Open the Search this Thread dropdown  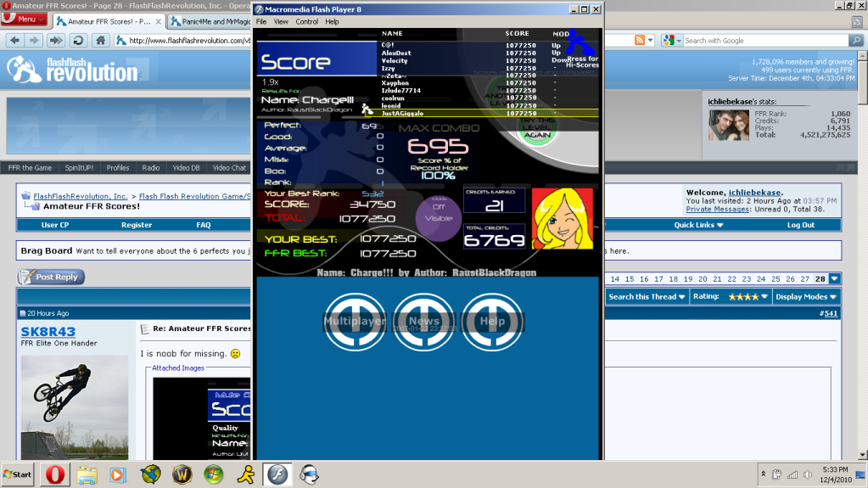pos(647,297)
